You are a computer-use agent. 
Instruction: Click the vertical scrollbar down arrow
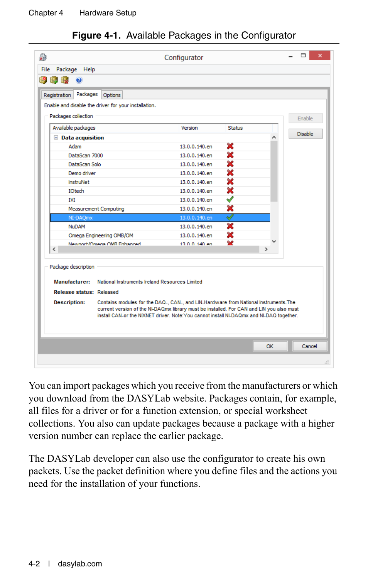coord(274,241)
